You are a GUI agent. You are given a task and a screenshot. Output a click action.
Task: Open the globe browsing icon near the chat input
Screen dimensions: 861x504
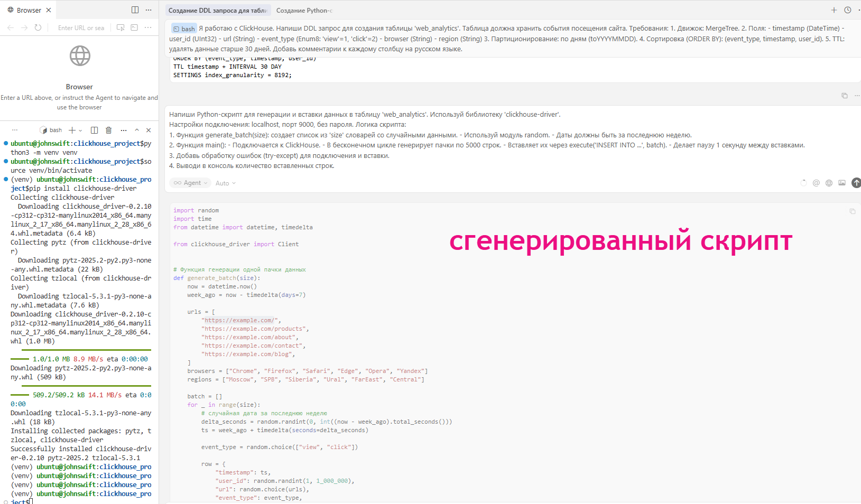(x=828, y=183)
